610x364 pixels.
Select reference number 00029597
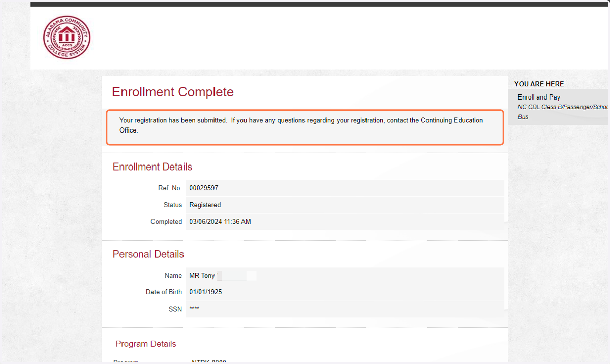[x=204, y=188]
